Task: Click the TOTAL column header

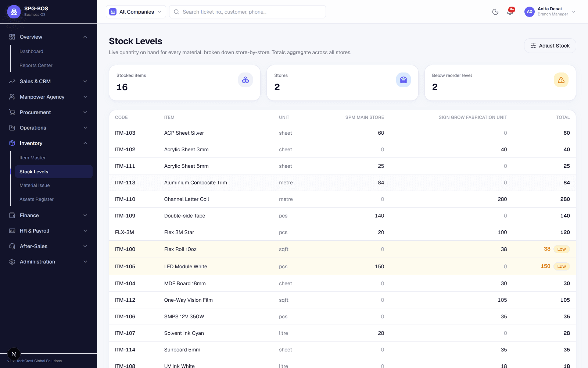Action: [563, 117]
